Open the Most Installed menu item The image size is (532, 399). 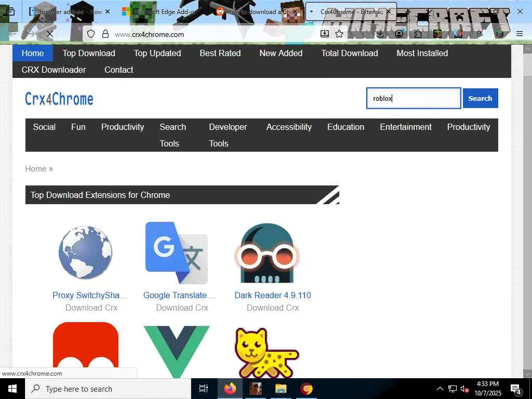click(x=422, y=54)
